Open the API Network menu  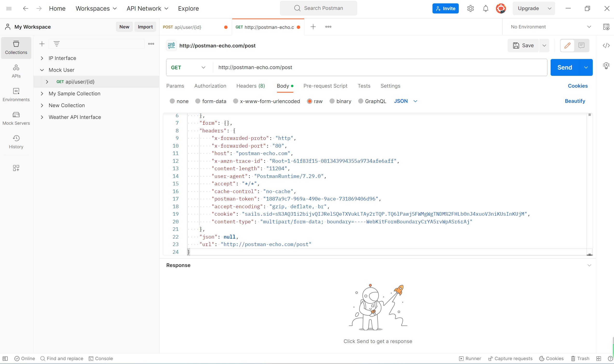pos(148,8)
